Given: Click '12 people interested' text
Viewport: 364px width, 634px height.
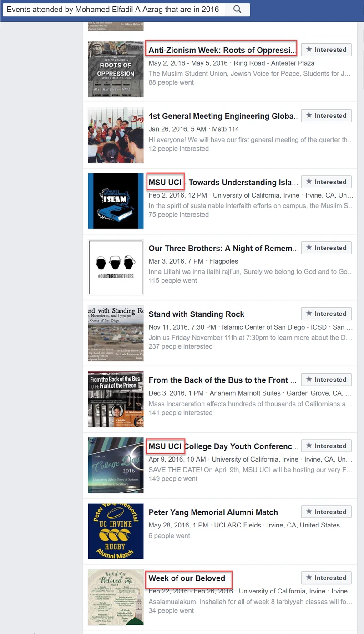Looking at the screenshot, I should [x=179, y=148].
